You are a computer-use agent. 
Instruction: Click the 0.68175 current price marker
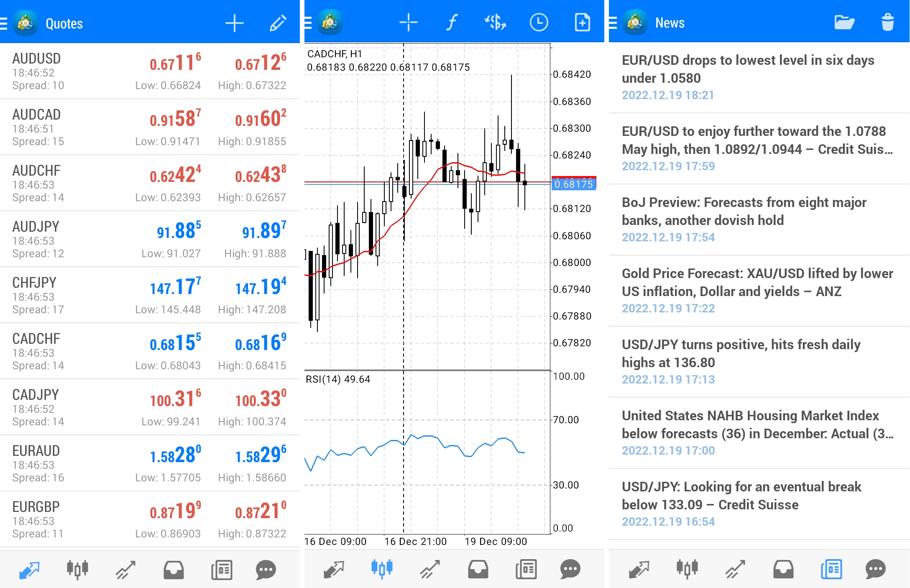pyautogui.click(x=574, y=184)
